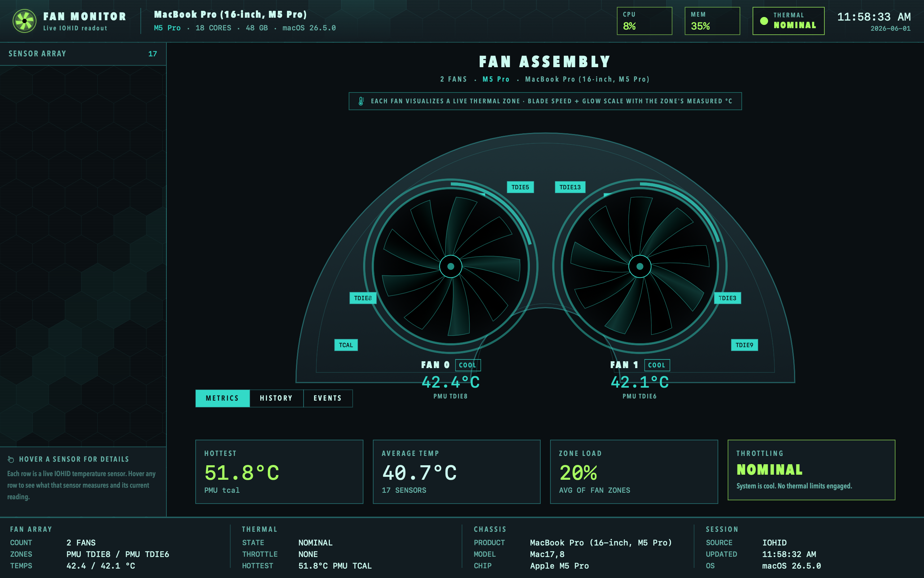Click the PMU TDIE8 label under Fan 0

pyautogui.click(x=450, y=396)
